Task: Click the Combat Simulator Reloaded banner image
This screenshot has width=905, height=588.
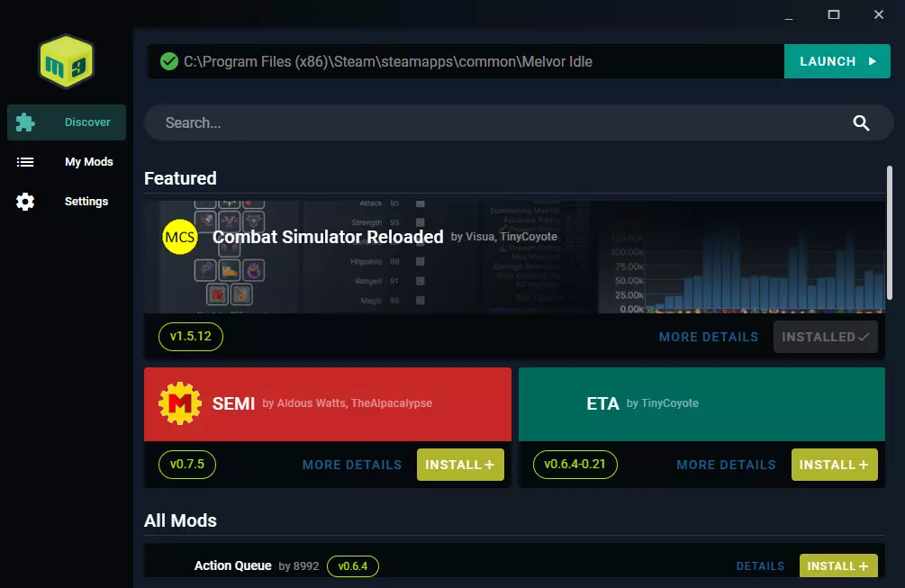Action: pyautogui.click(x=514, y=257)
